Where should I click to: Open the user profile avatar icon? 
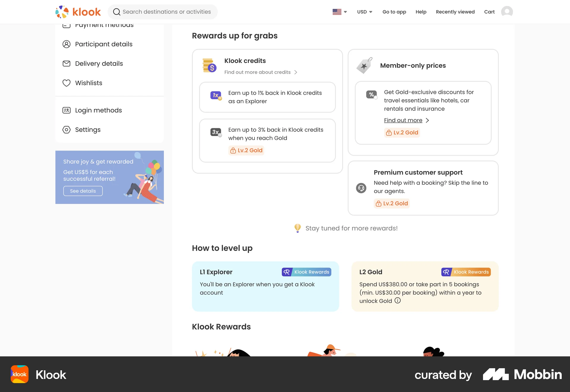[x=507, y=12]
